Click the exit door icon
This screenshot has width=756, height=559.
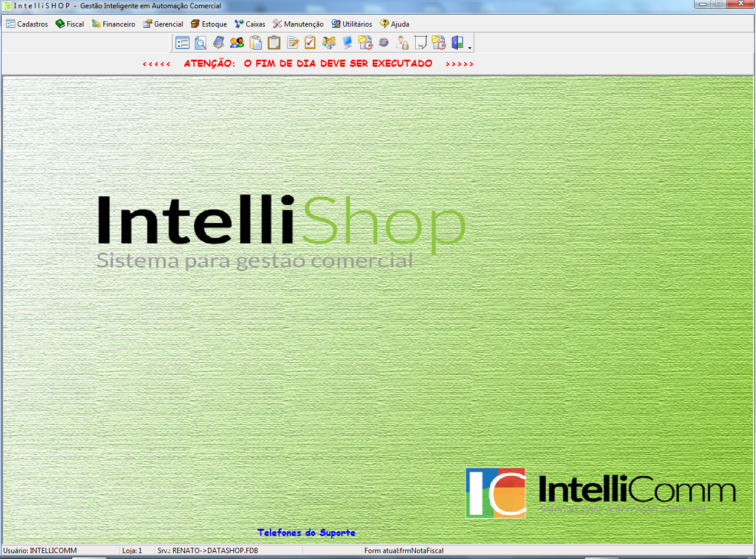[x=457, y=43]
